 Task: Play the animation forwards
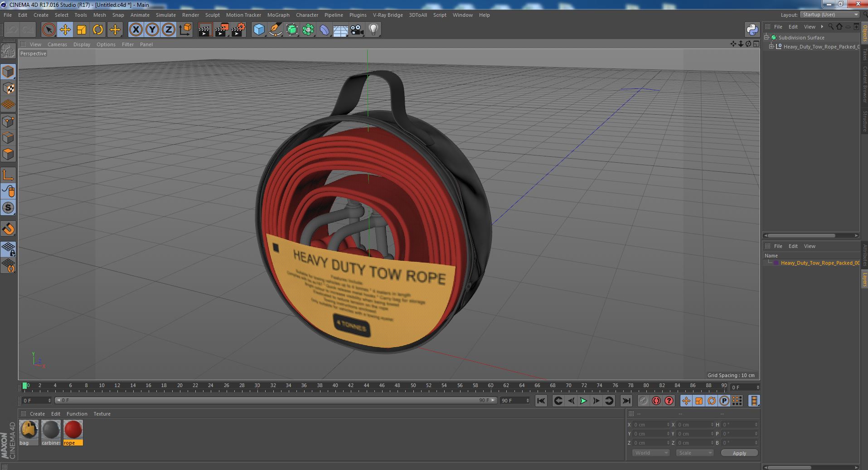point(584,401)
